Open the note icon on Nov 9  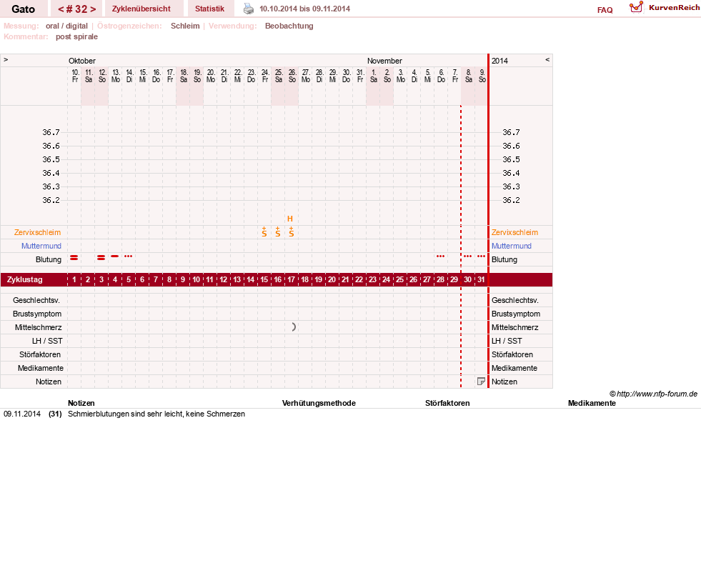(x=481, y=382)
